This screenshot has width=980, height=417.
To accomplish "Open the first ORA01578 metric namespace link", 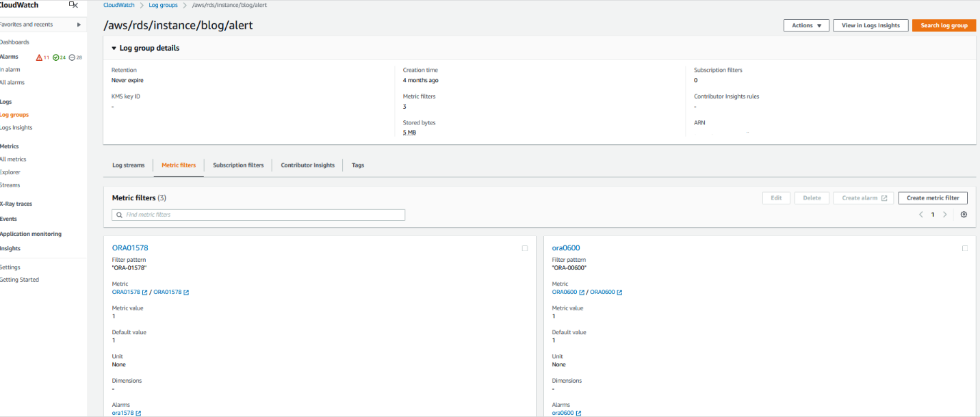I will 129,292.
